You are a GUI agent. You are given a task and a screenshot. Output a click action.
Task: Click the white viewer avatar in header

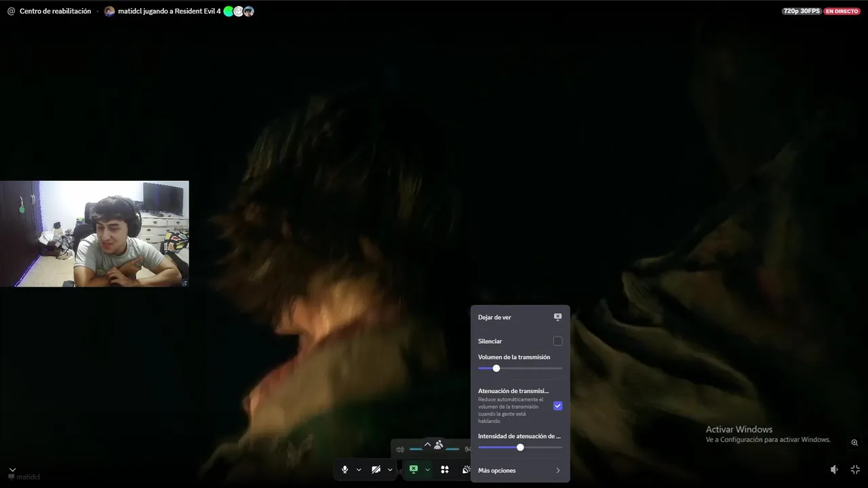point(238,12)
